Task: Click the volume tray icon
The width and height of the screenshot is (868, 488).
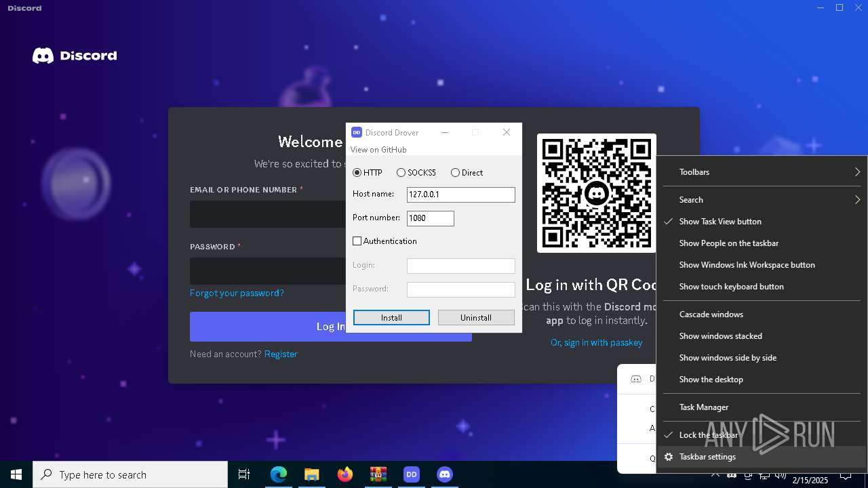Action: (780, 475)
